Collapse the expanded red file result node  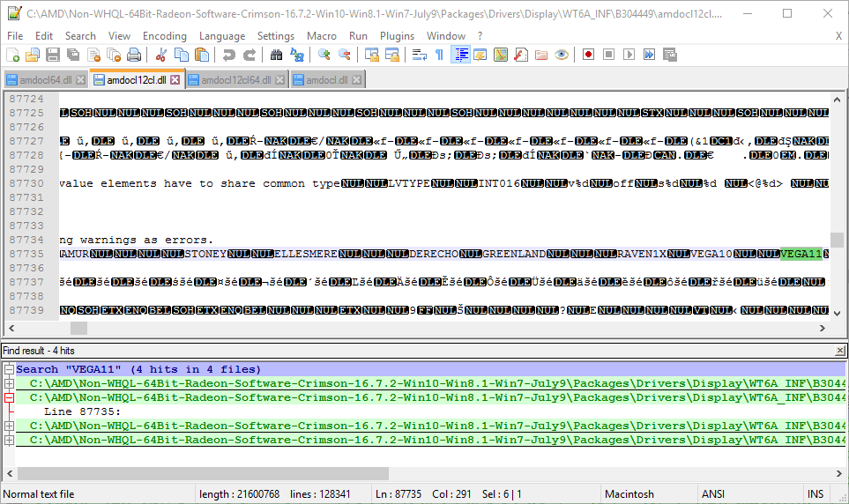coord(9,398)
